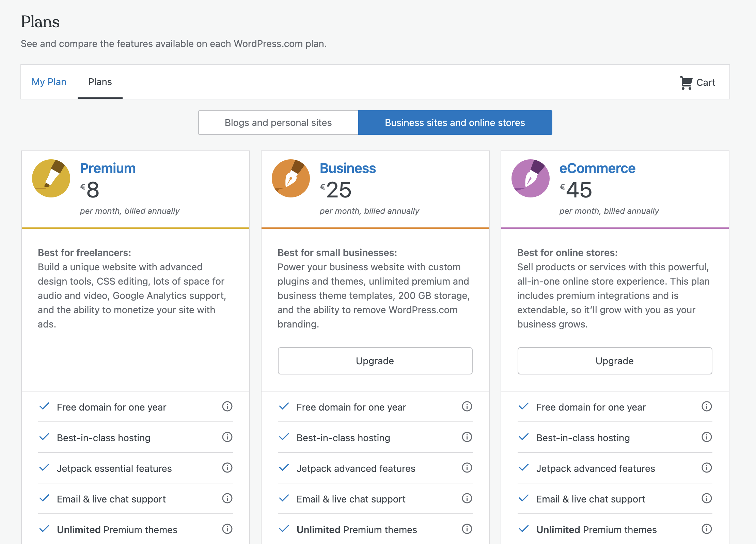Image resolution: width=756 pixels, height=544 pixels.
Task: Click the Premium plan pen icon
Action: tap(51, 178)
